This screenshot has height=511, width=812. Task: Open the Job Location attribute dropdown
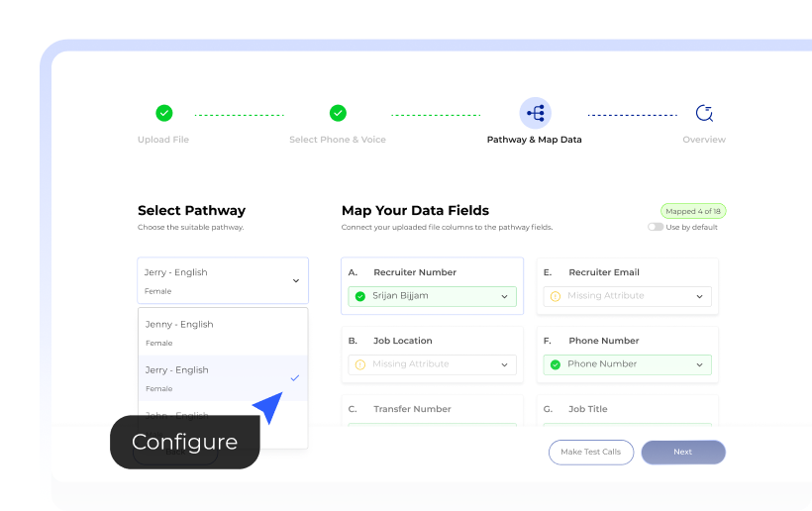pos(504,364)
